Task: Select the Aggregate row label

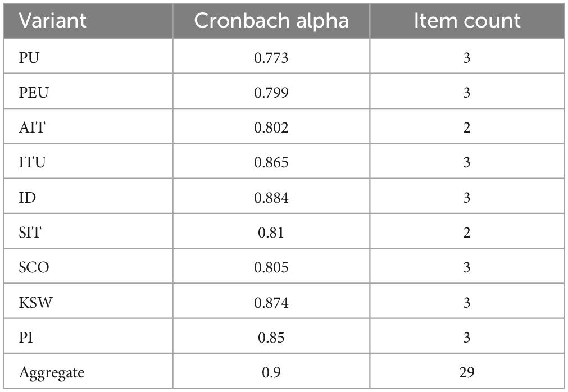Action: pyautogui.click(x=52, y=373)
